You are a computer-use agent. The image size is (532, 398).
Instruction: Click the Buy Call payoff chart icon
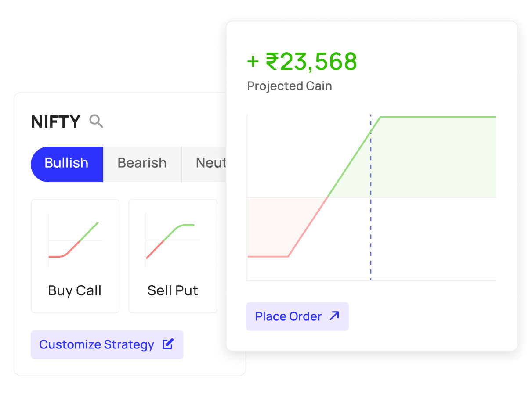tap(75, 241)
